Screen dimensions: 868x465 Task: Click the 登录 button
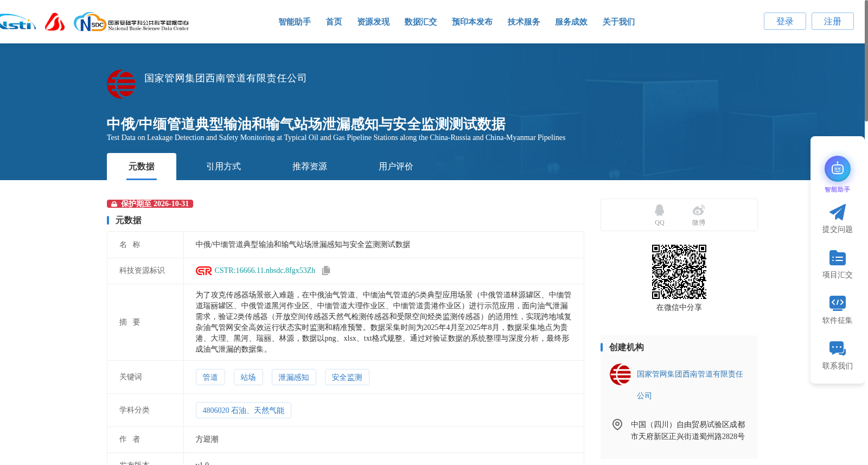pos(785,21)
